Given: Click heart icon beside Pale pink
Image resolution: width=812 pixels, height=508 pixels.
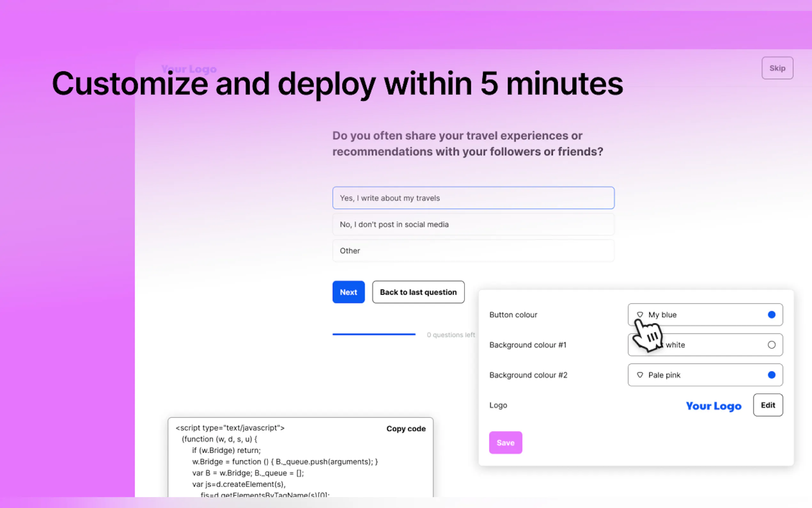Looking at the screenshot, I should [640, 375].
